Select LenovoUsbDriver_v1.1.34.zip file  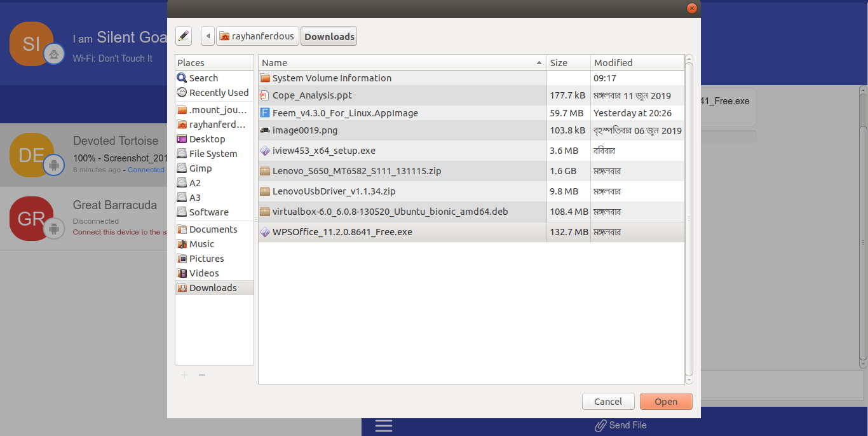(471, 191)
